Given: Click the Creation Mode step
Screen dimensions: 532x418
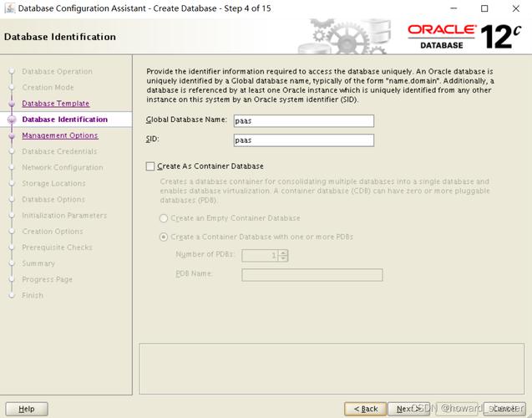Looking at the screenshot, I should tap(48, 88).
